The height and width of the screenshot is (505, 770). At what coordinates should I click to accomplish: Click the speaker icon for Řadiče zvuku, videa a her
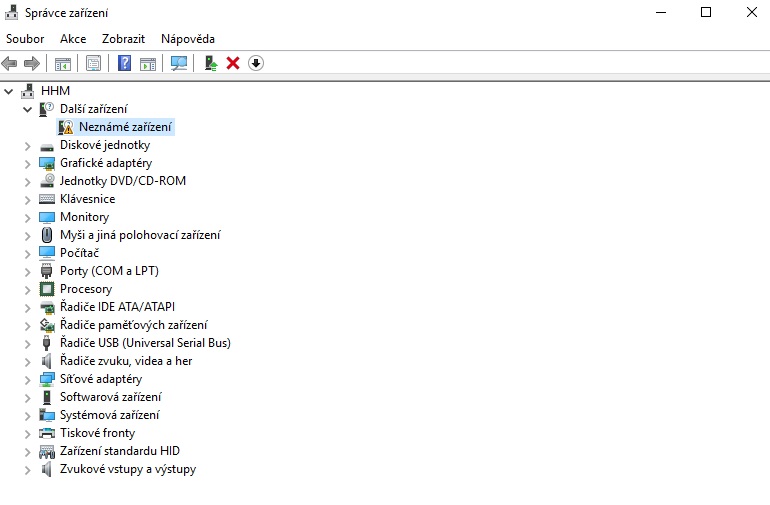click(47, 361)
